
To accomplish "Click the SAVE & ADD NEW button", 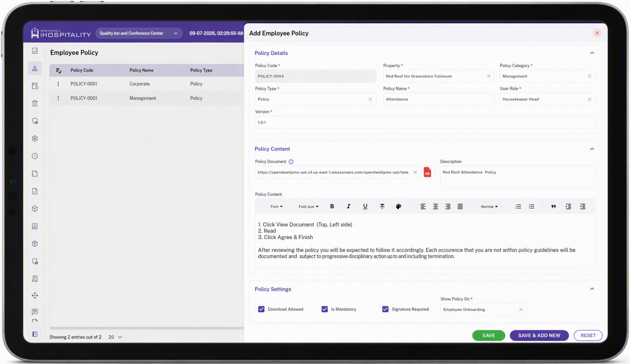I will coord(539,336).
